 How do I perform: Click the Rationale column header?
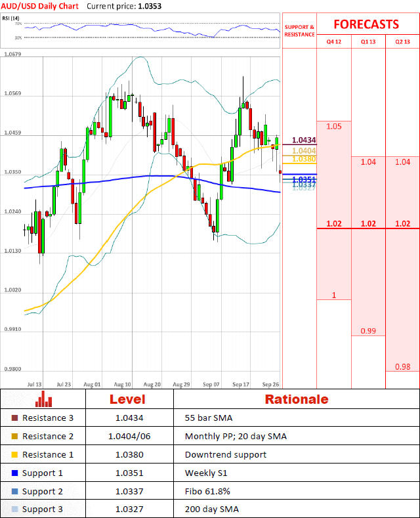[x=296, y=399]
